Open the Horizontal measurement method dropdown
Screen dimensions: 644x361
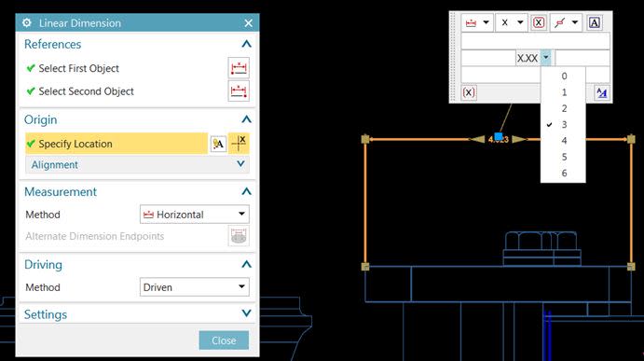[x=194, y=215]
